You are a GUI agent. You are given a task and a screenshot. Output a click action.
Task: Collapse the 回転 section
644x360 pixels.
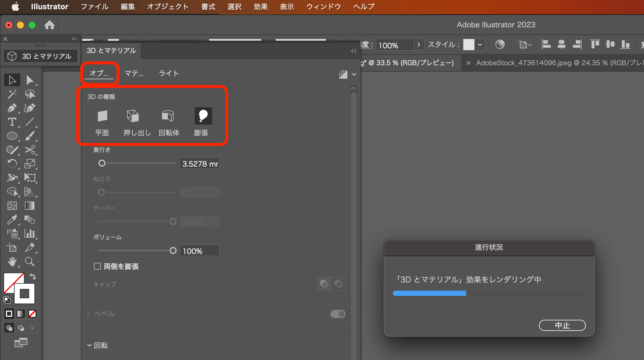point(89,345)
